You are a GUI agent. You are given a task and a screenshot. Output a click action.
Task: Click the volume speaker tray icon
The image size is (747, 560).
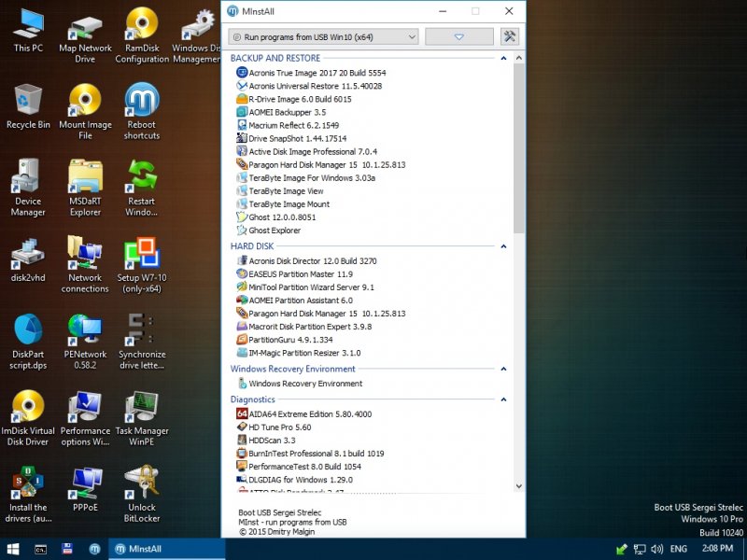click(657, 549)
